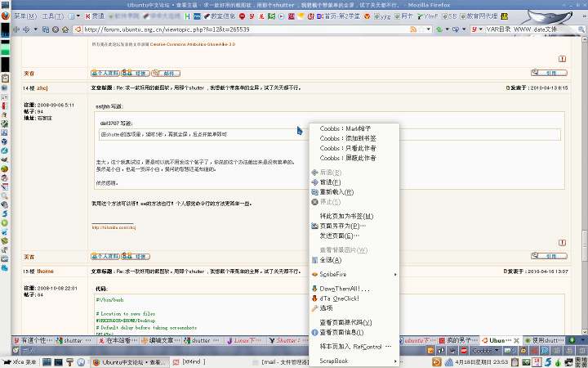Choose 发送页面(E) in context menu
Screen dimensions: 588x368
point(354,236)
